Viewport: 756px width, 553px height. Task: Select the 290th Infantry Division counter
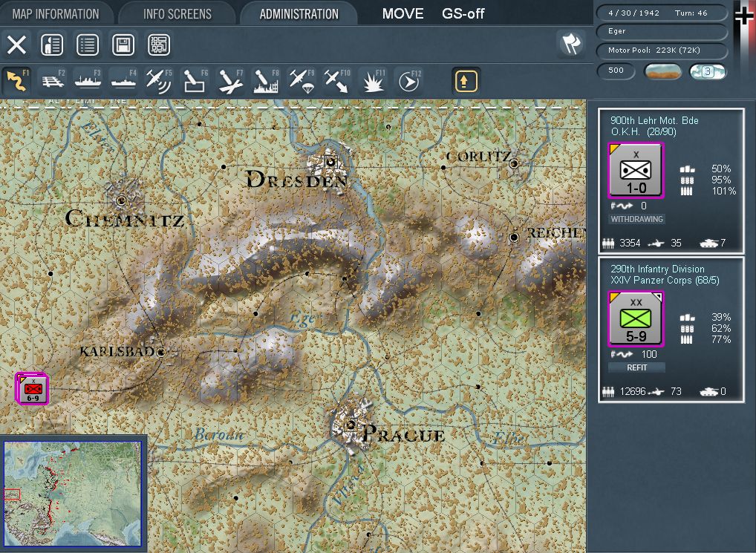point(636,318)
